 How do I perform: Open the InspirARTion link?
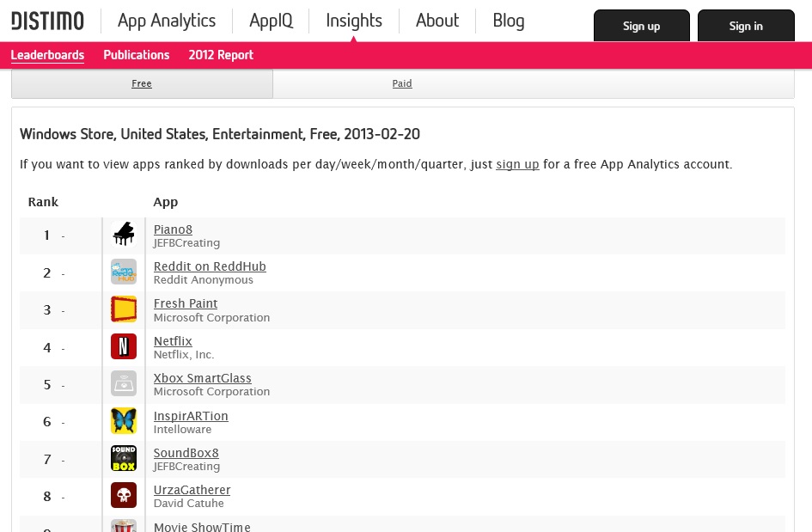tap(191, 416)
